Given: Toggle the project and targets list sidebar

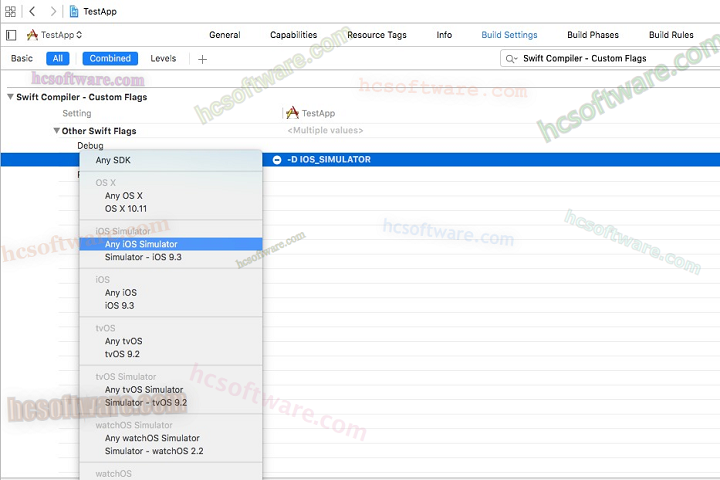Looking at the screenshot, I should (11, 35).
